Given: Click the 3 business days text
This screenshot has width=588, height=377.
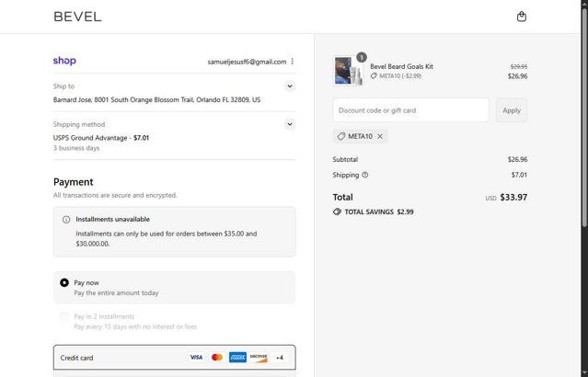Looking at the screenshot, I should point(76,148).
